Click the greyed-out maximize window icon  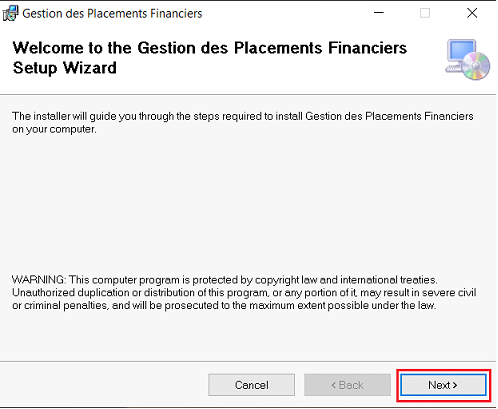coord(425,13)
